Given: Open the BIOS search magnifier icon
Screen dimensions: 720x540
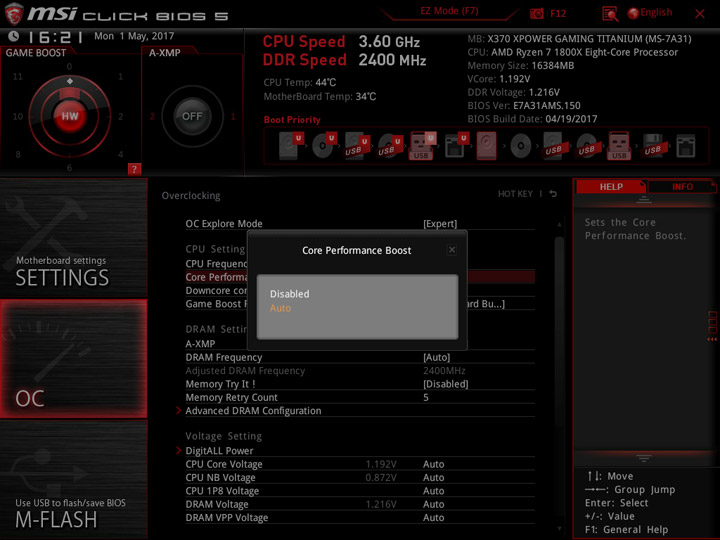Looking at the screenshot, I should (610, 14).
